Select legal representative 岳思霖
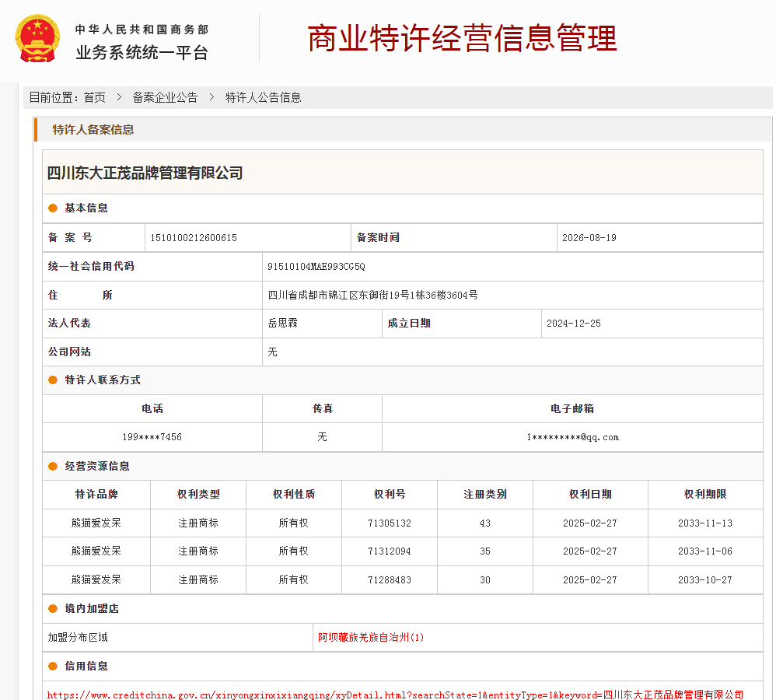776x700 pixels. (x=282, y=324)
